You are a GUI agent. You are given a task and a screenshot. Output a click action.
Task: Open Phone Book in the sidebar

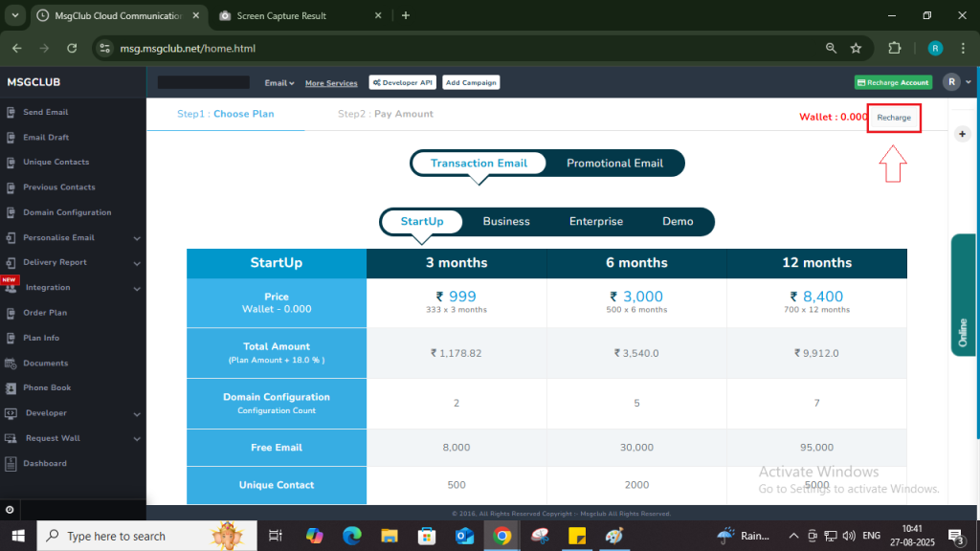point(47,388)
